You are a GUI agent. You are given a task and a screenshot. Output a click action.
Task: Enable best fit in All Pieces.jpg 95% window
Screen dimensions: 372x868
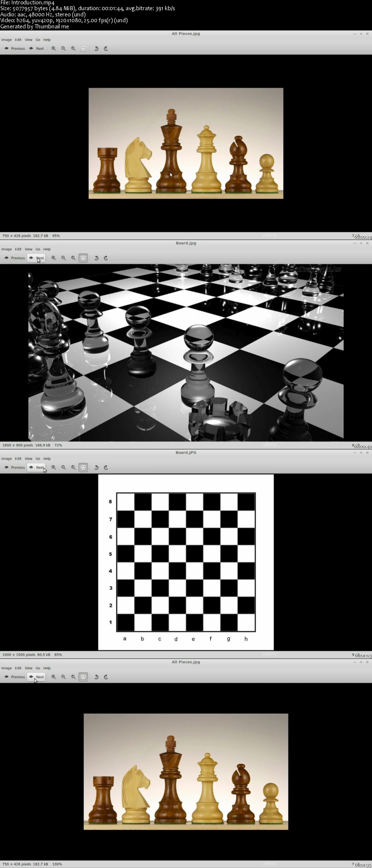click(x=83, y=49)
